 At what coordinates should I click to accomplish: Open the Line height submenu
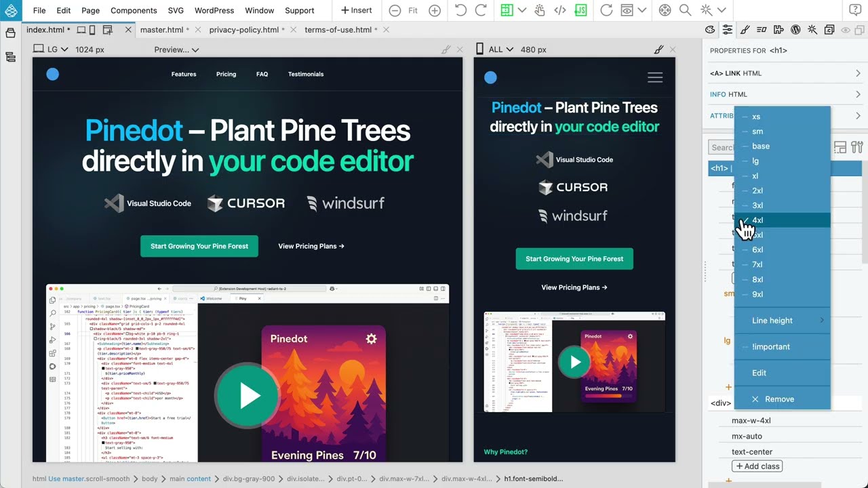click(x=783, y=321)
